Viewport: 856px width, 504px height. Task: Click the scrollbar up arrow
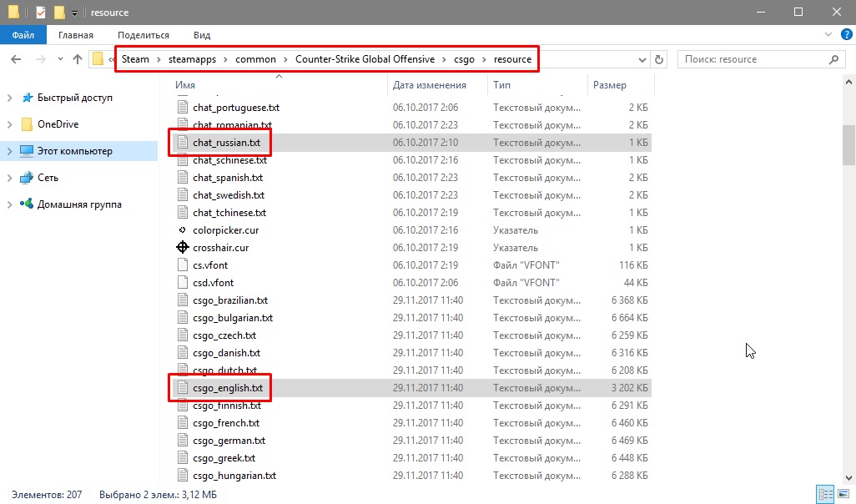848,82
